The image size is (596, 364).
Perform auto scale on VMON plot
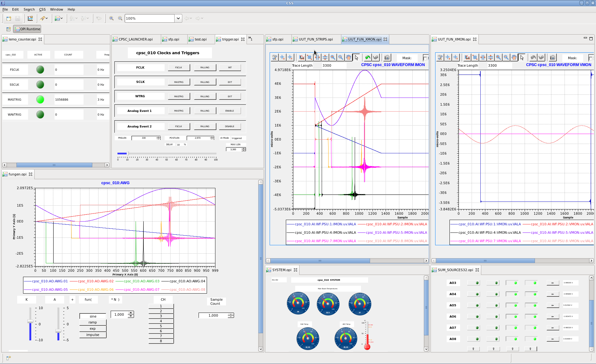point(467,57)
